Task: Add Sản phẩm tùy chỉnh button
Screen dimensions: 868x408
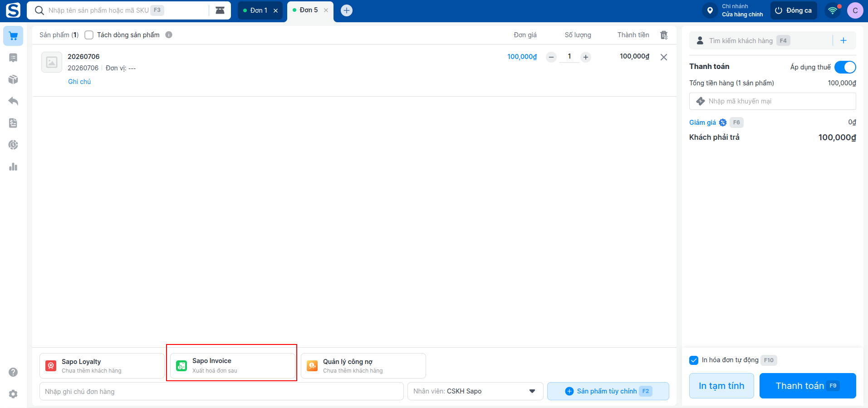Action: pos(608,391)
